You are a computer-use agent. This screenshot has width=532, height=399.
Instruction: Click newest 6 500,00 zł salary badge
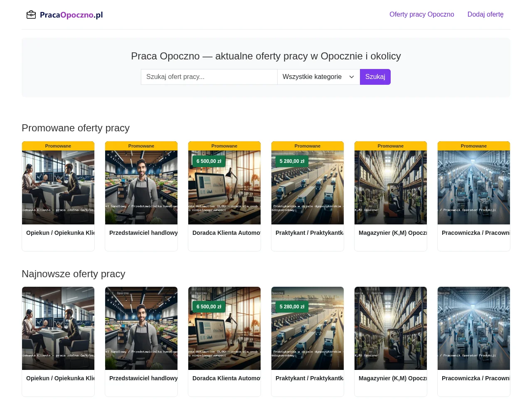point(209,307)
